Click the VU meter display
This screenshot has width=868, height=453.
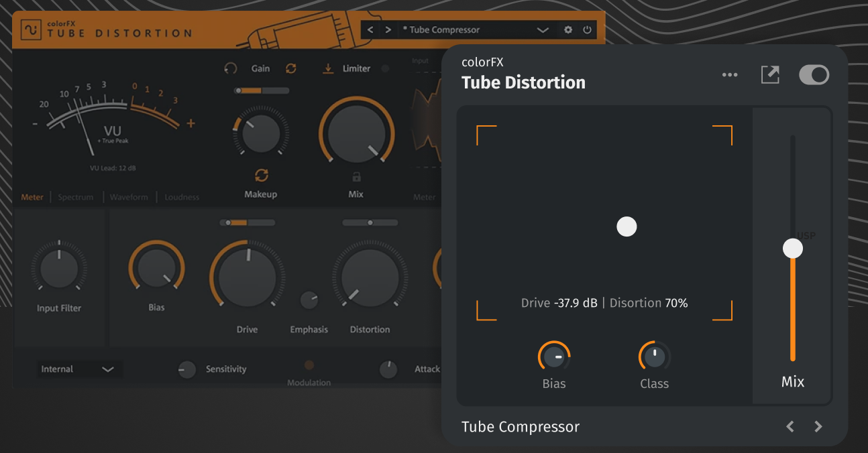point(113,124)
